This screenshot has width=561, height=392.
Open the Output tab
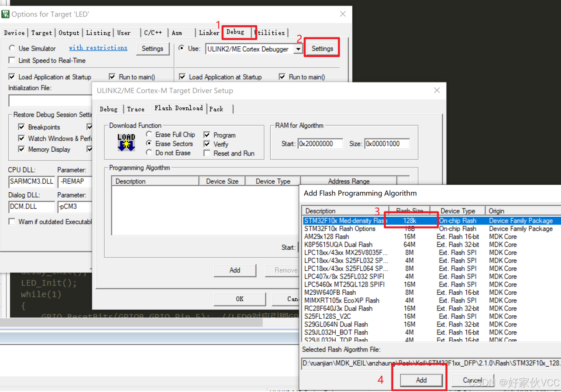(x=69, y=33)
